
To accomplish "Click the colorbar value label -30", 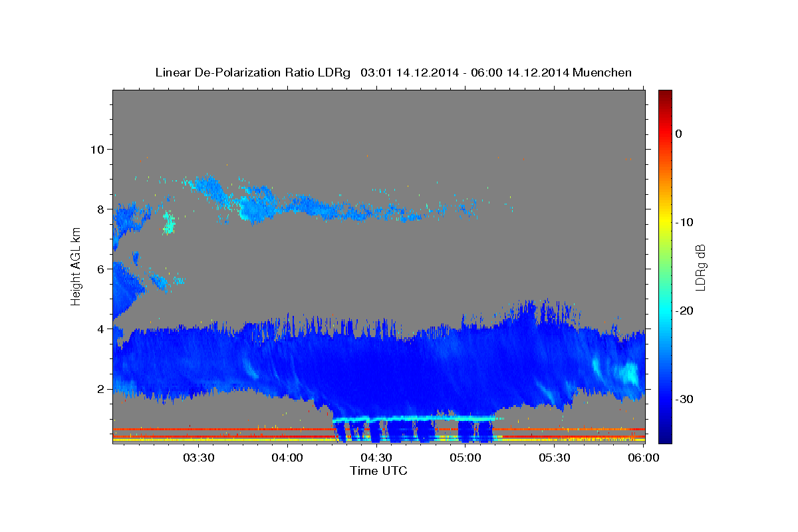I will [684, 399].
